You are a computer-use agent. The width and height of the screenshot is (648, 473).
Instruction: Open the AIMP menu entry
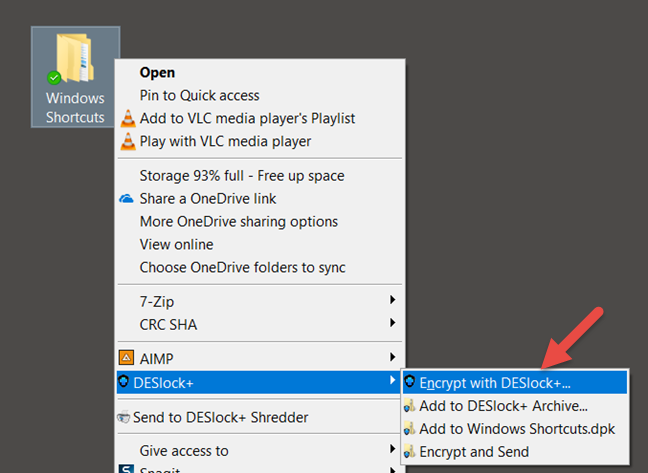pyautogui.click(x=260, y=359)
